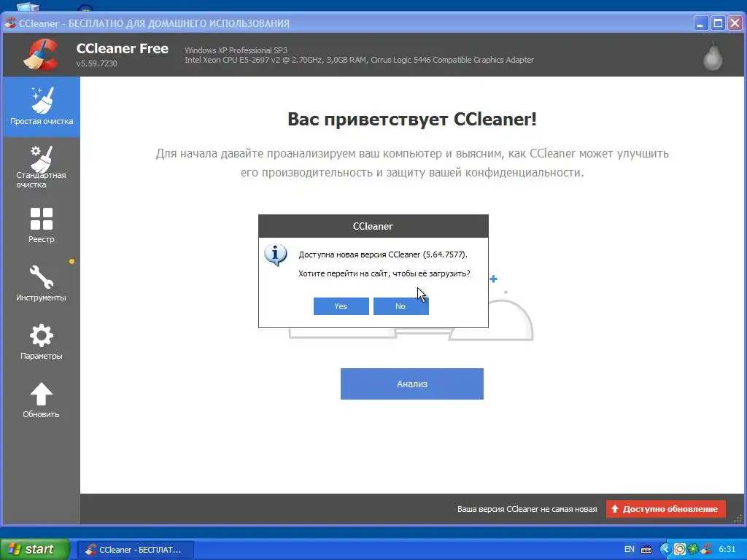Decline the update dialog with No

click(400, 306)
